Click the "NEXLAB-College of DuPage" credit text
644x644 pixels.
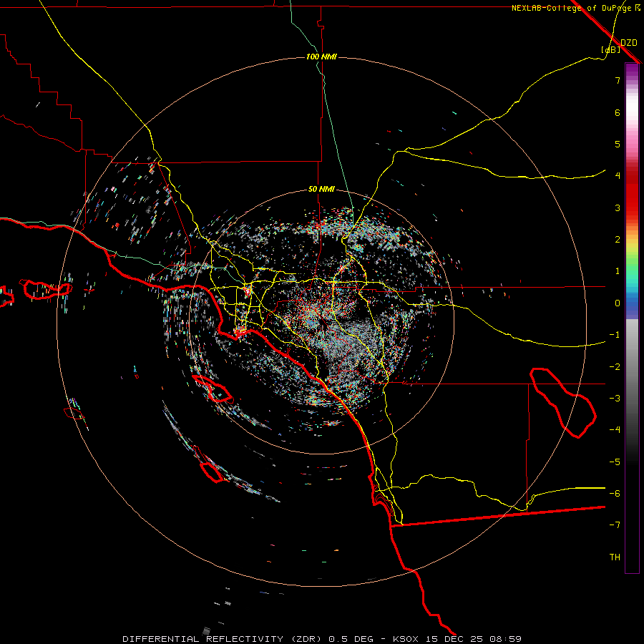571,8
